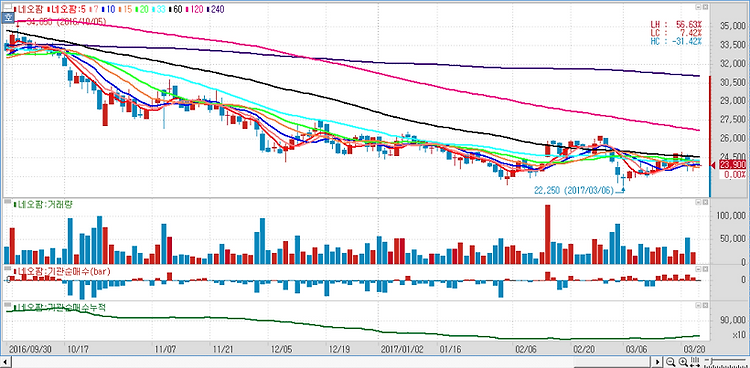The image size is (750, 368).
Task: Select the 네오팜 price series legend
Action: (27, 9)
